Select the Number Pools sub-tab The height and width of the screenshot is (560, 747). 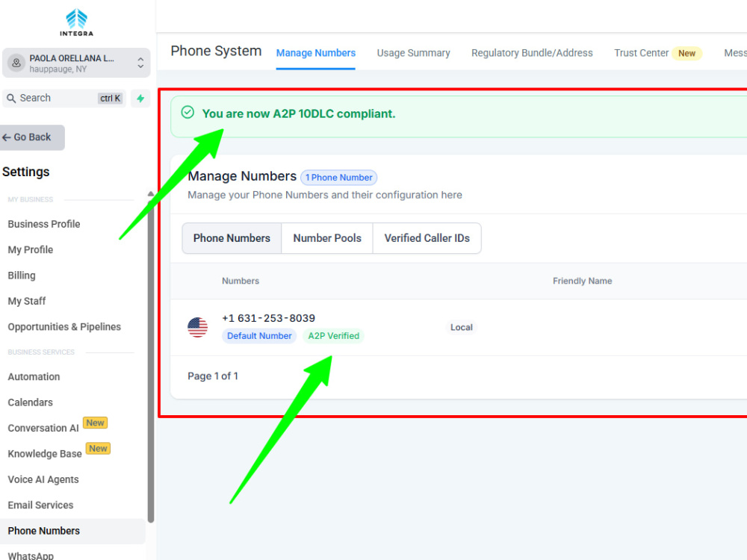point(327,238)
